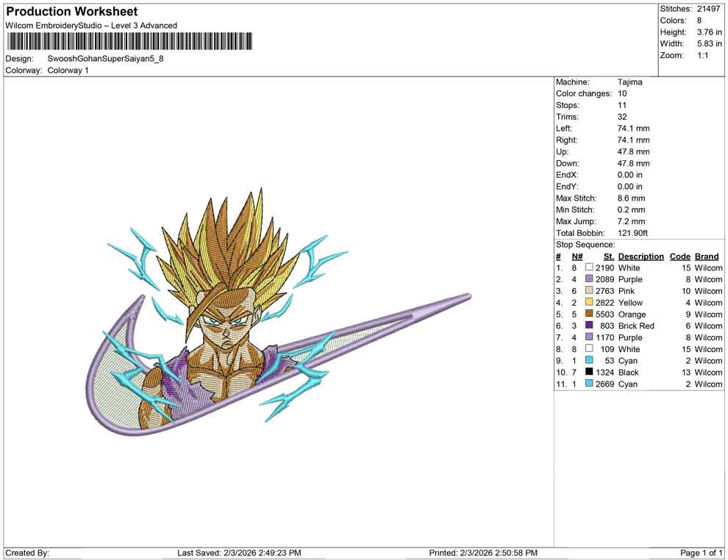This screenshot has height=560, width=728.
Task: Click the design barcode
Action: pyautogui.click(x=129, y=42)
